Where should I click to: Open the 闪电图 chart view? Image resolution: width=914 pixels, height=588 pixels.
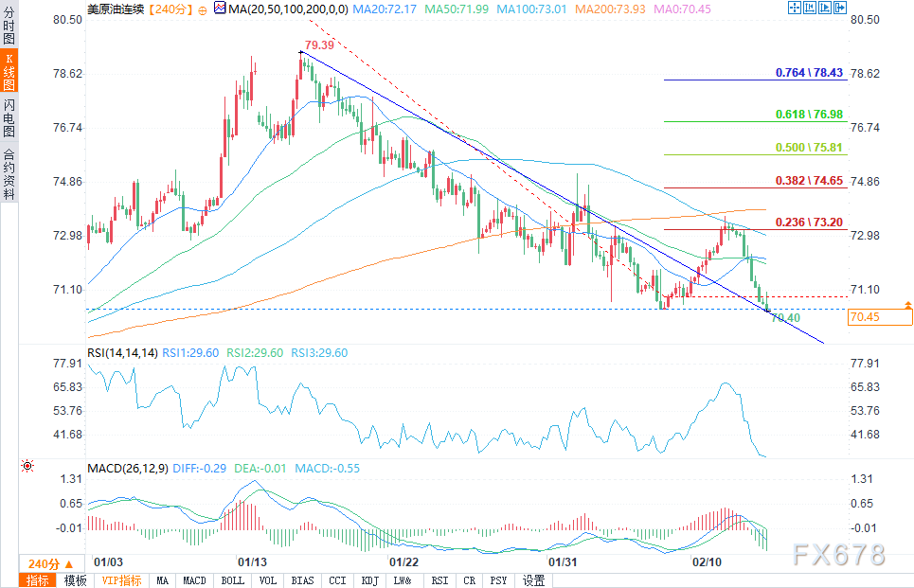9,120
